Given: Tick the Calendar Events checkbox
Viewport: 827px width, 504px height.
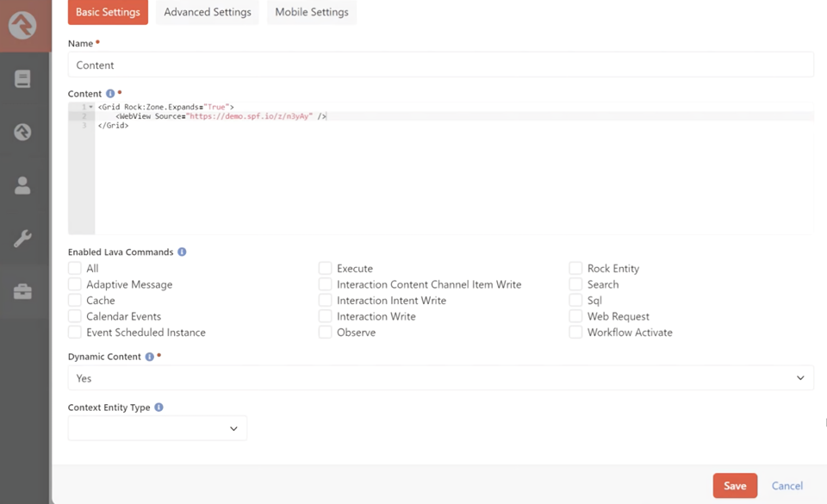Looking at the screenshot, I should click(x=75, y=316).
